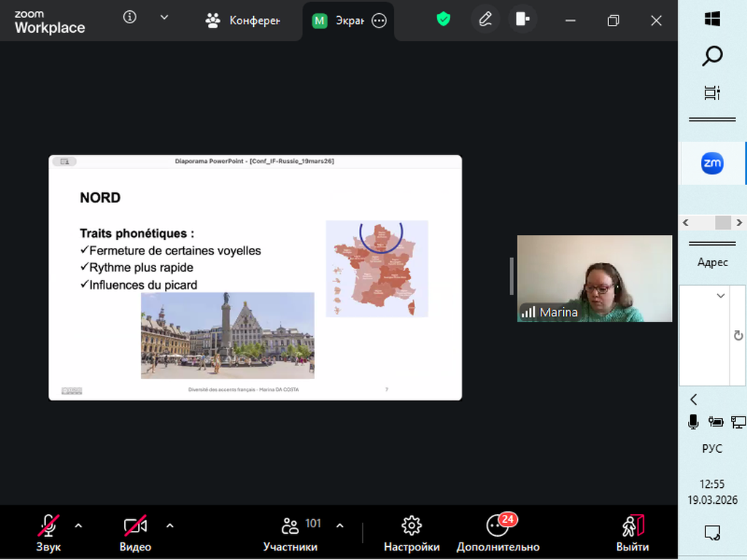The height and width of the screenshot is (560, 747).
Task: Expand audio options arrow next to Звук
Action: 79,525
